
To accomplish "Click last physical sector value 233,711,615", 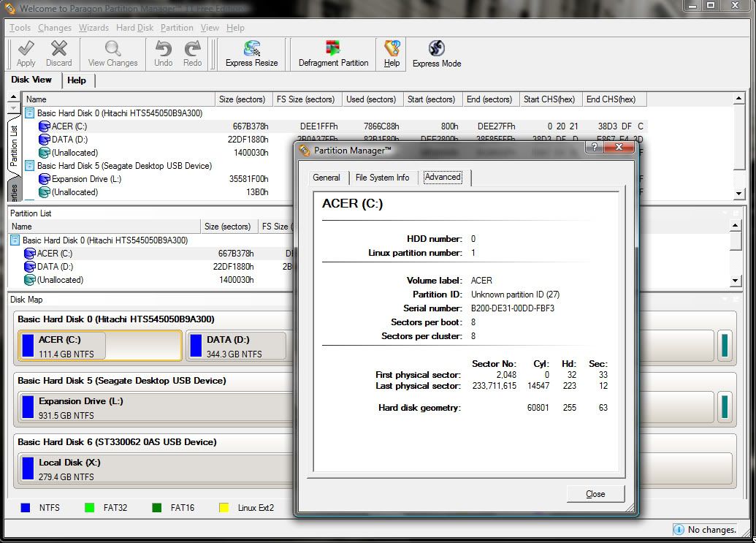I will tap(495, 386).
